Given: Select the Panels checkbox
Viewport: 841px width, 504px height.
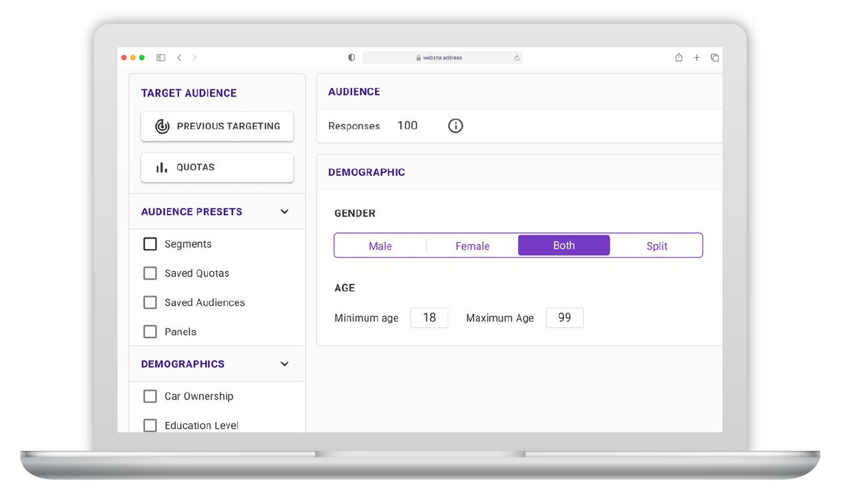Looking at the screenshot, I should pos(150,332).
